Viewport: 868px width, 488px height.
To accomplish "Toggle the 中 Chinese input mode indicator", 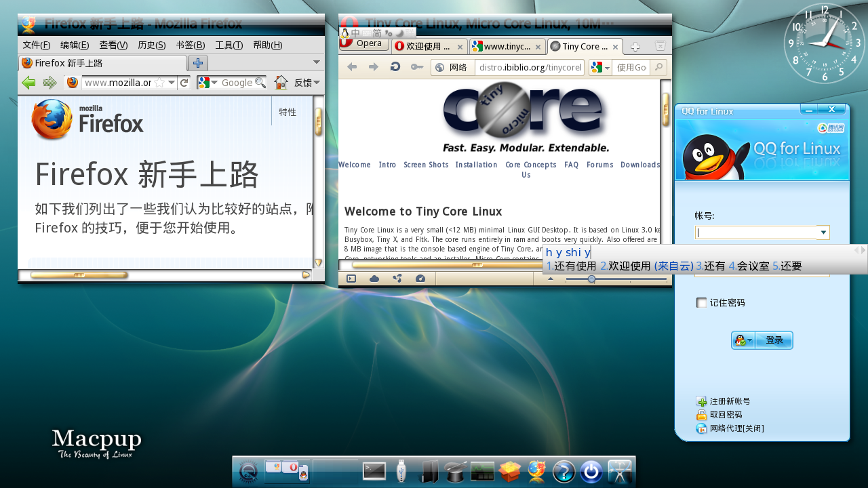I will click(x=355, y=33).
